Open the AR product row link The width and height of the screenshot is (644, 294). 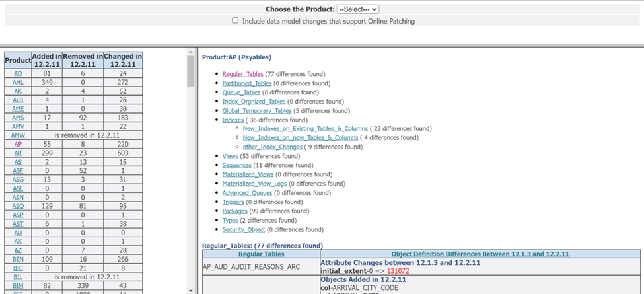[18, 153]
